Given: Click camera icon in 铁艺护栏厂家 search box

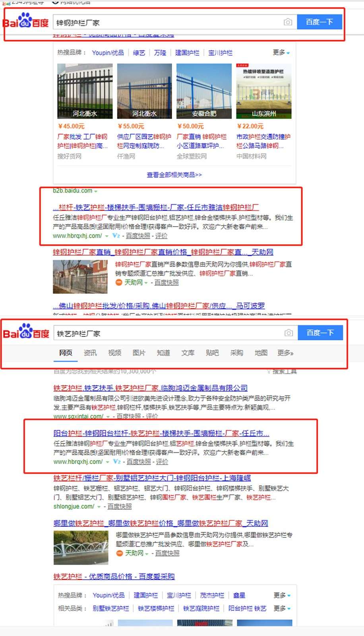Looking at the screenshot, I should pyautogui.click(x=288, y=333).
